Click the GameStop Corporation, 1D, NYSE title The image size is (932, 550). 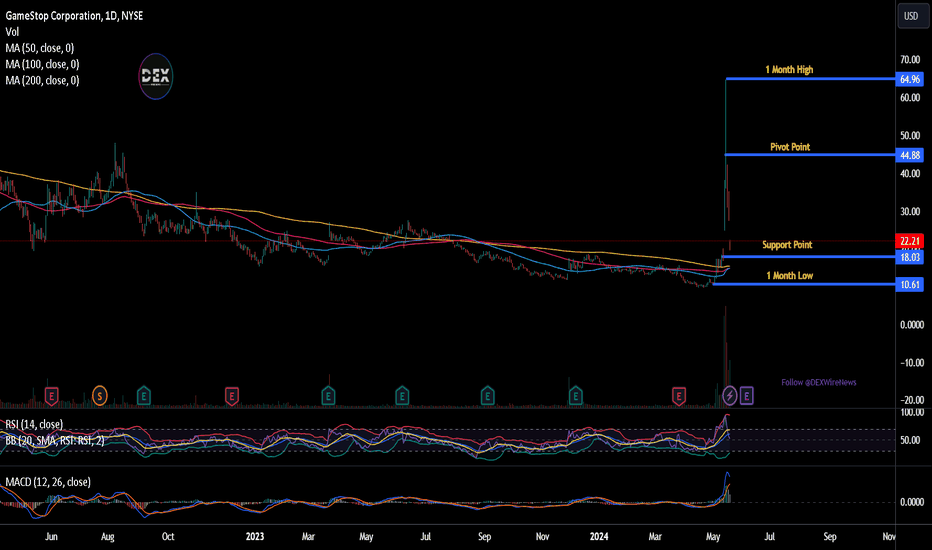point(74,16)
